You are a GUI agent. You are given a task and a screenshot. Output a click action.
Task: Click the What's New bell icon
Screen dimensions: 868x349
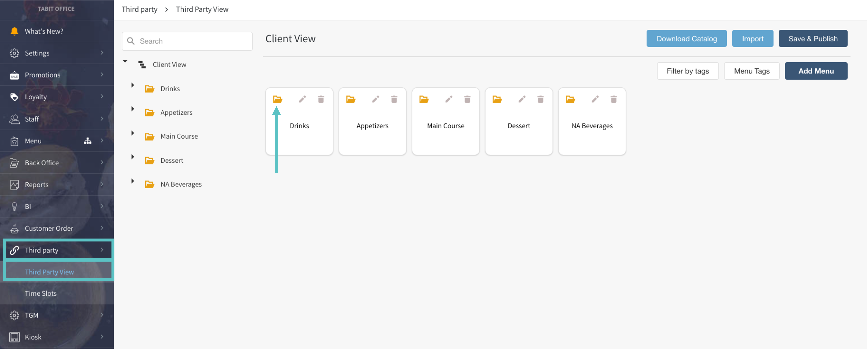pos(14,31)
